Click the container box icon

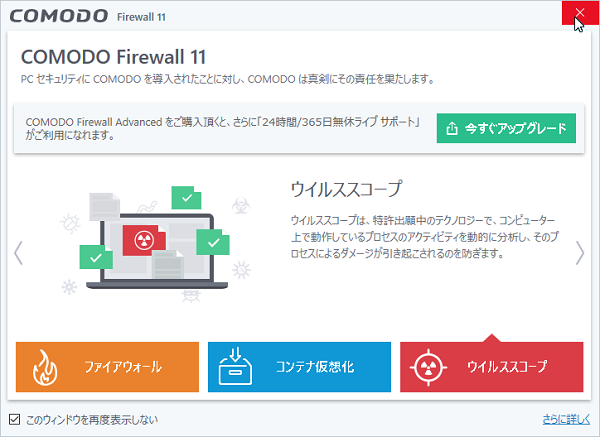click(235, 366)
